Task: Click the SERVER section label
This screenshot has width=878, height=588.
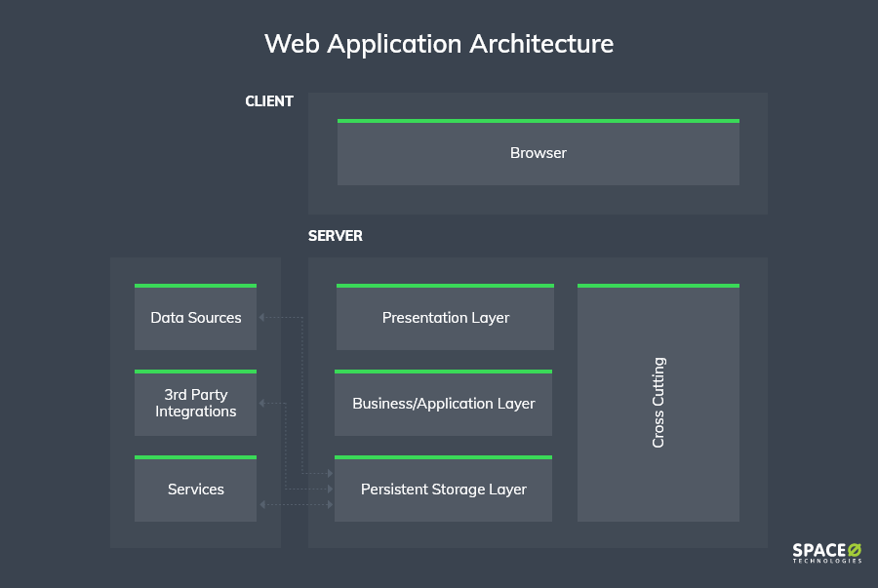Action: tap(336, 236)
